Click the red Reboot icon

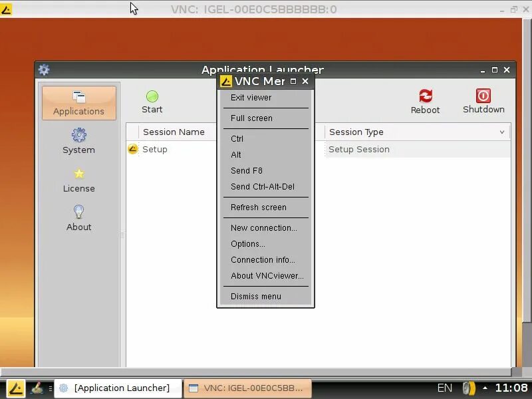pyautogui.click(x=426, y=96)
